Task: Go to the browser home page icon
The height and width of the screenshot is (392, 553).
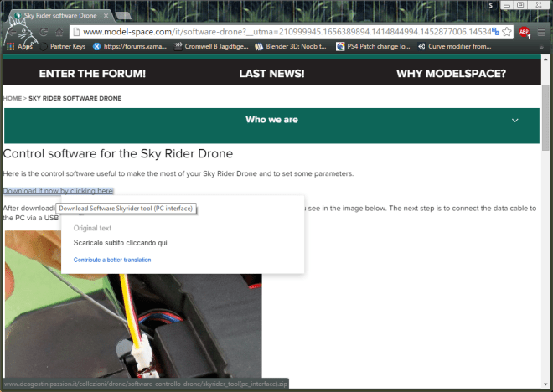Action: coord(60,32)
